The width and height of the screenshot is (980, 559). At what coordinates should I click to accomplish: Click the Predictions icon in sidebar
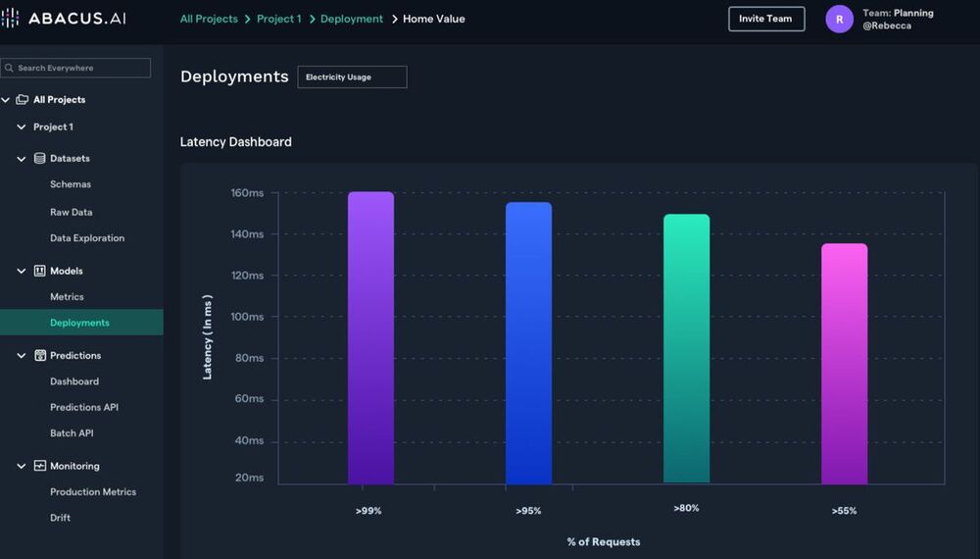click(40, 355)
